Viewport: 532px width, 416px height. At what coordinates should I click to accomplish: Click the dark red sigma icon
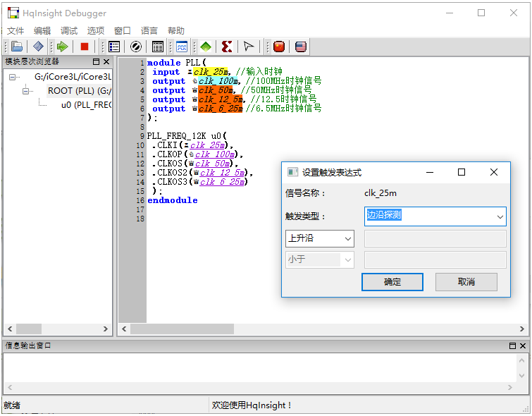(x=227, y=47)
